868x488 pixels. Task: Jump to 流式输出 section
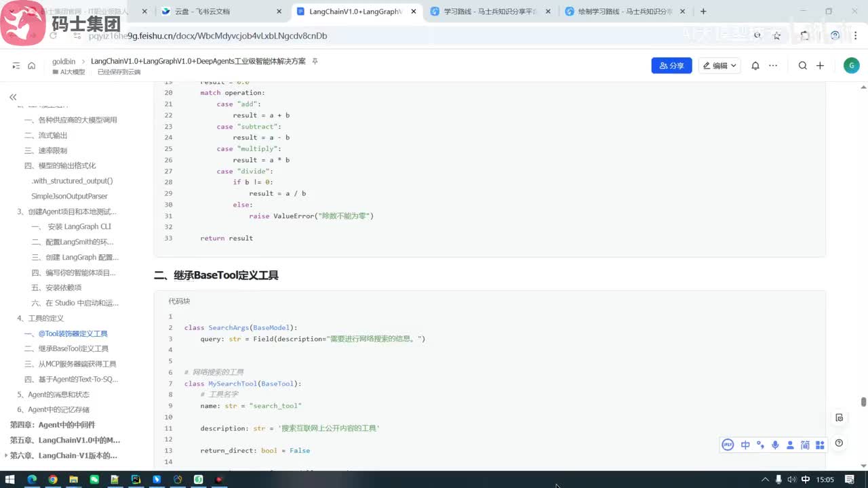(45, 135)
